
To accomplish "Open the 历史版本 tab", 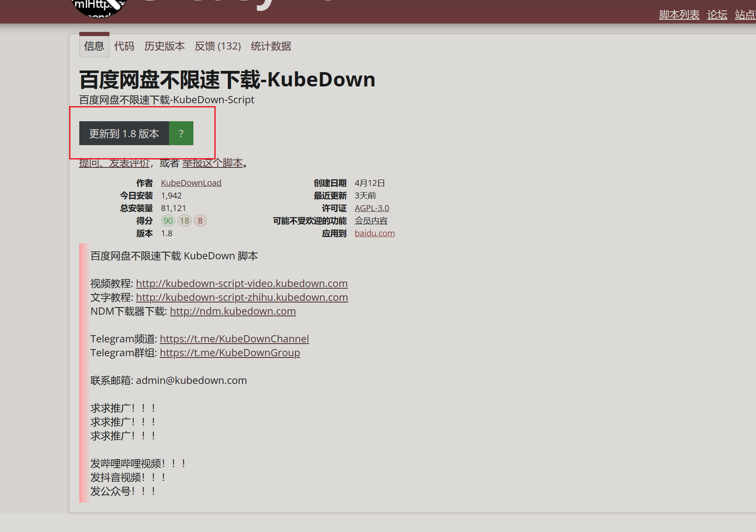I will (x=164, y=46).
